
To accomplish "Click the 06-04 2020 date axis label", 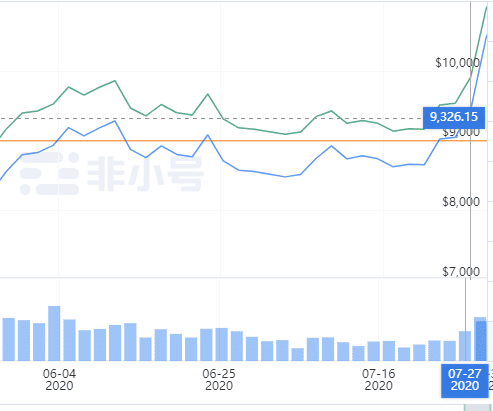I will [59, 380].
